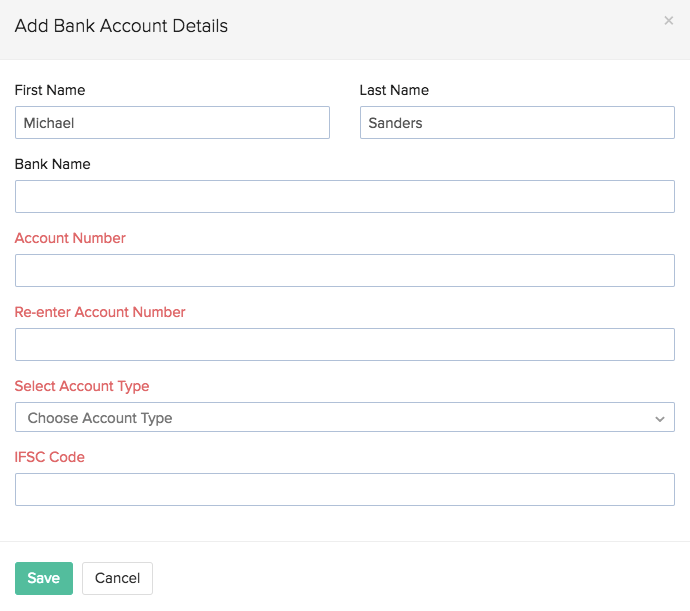
Task: Select the Re-enter Account Number input box
Action: [344, 345]
